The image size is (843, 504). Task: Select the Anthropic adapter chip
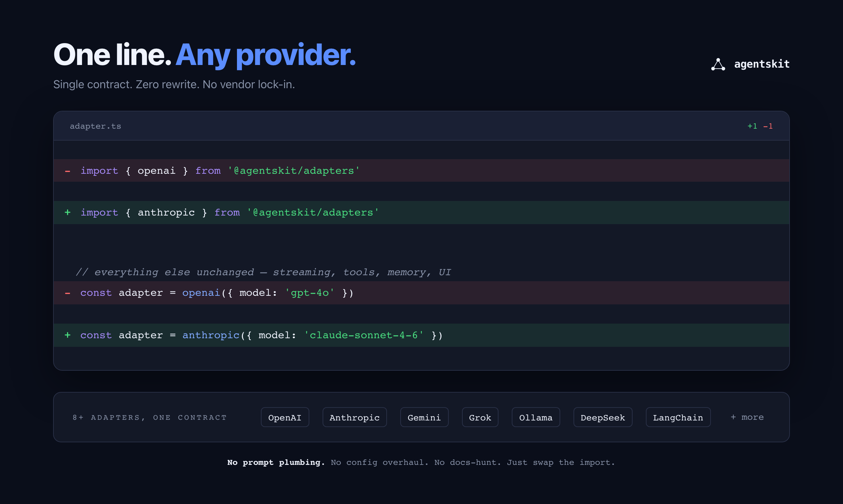tap(354, 417)
